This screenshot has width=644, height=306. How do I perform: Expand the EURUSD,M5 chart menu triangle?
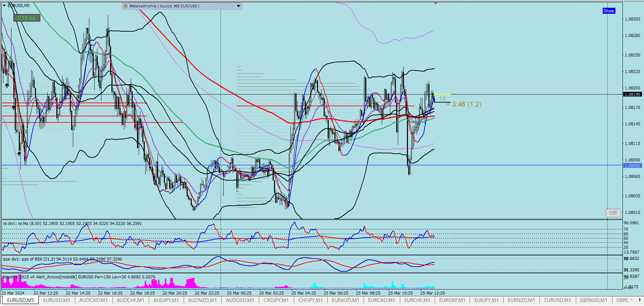click(4, 6)
